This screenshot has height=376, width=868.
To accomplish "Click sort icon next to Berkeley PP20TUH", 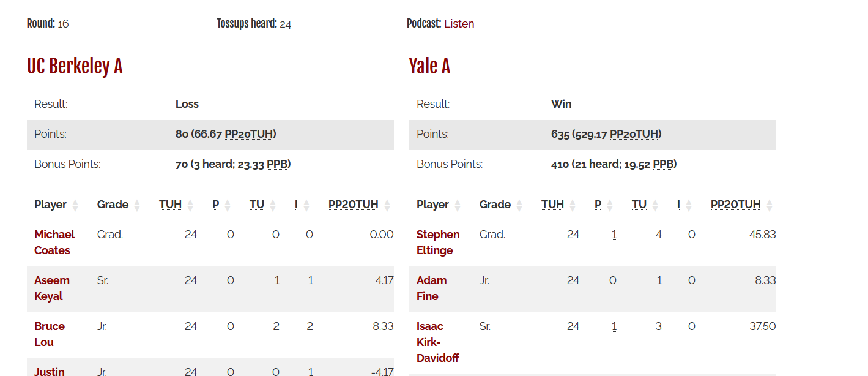I will click(x=387, y=205).
